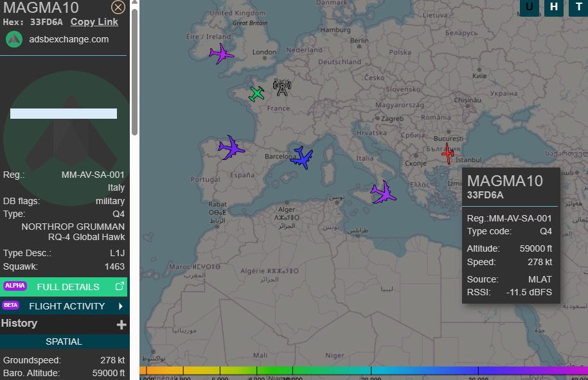Close the MAGMA10 aircraft info panel
This screenshot has width=588, height=380.
click(x=118, y=7)
